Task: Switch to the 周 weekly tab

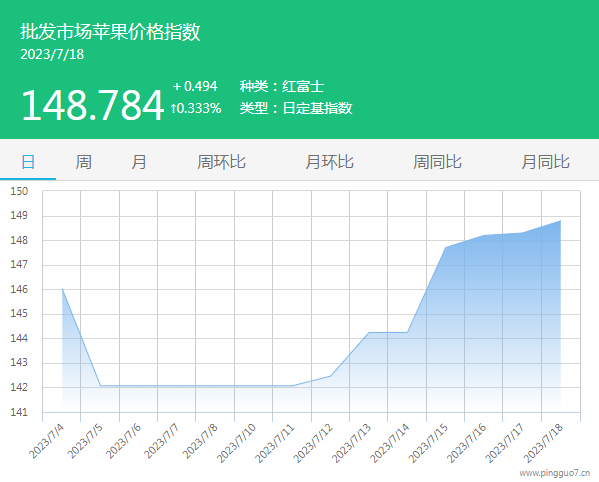Action: (83, 162)
